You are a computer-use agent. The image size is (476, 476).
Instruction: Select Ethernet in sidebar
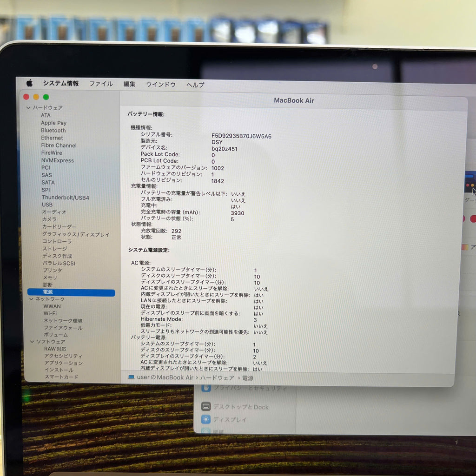[x=52, y=138]
